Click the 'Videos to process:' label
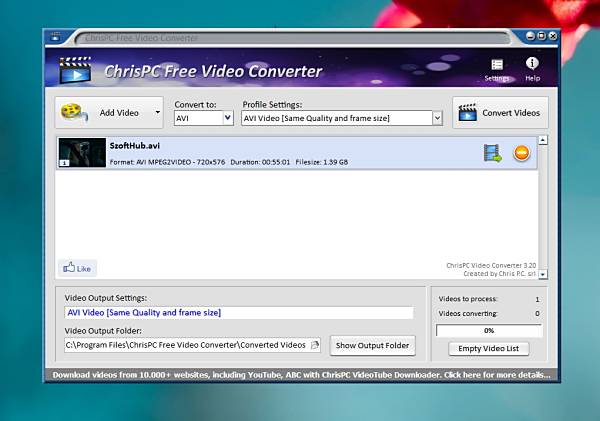This screenshot has height=421, width=600. point(468,299)
